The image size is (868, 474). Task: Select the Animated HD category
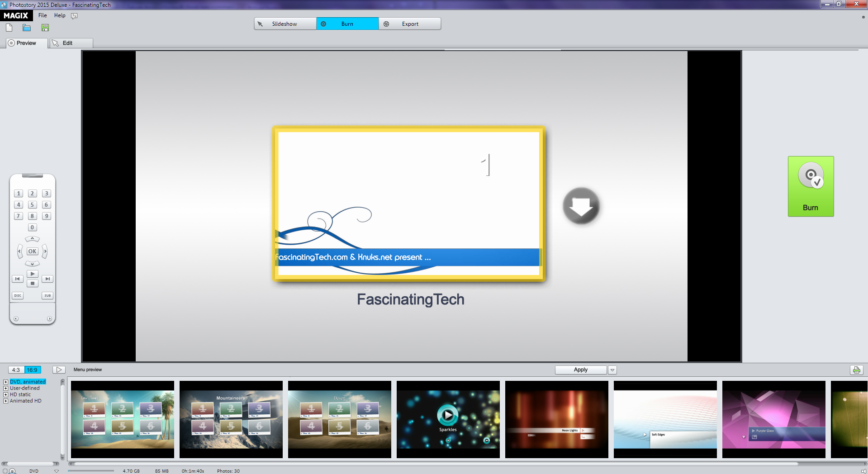coord(26,401)
